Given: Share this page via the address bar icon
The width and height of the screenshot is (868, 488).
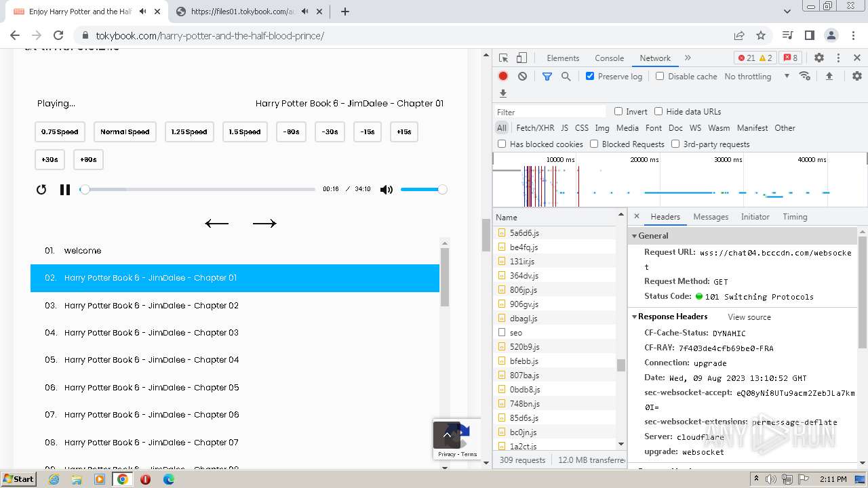Looking at the screenshot, I should point(738,35).
